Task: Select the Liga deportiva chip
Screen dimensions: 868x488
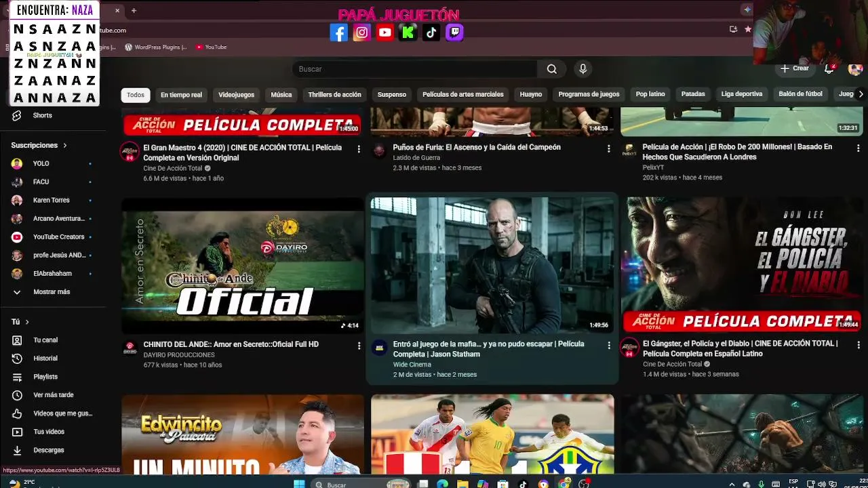Action: pyautogui.click(x=742, y=94)
